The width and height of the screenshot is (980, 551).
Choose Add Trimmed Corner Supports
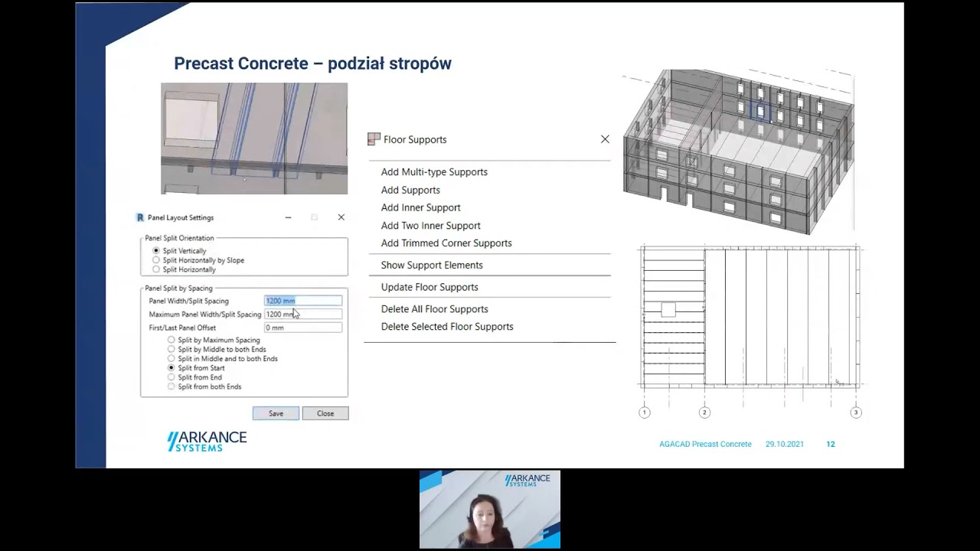point(446,243)
